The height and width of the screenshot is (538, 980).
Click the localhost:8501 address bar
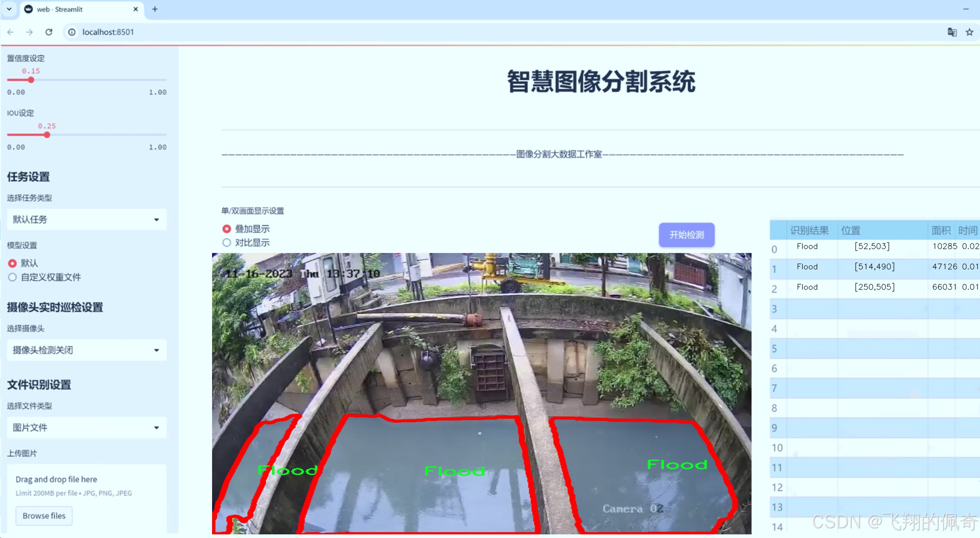point(108,32)
